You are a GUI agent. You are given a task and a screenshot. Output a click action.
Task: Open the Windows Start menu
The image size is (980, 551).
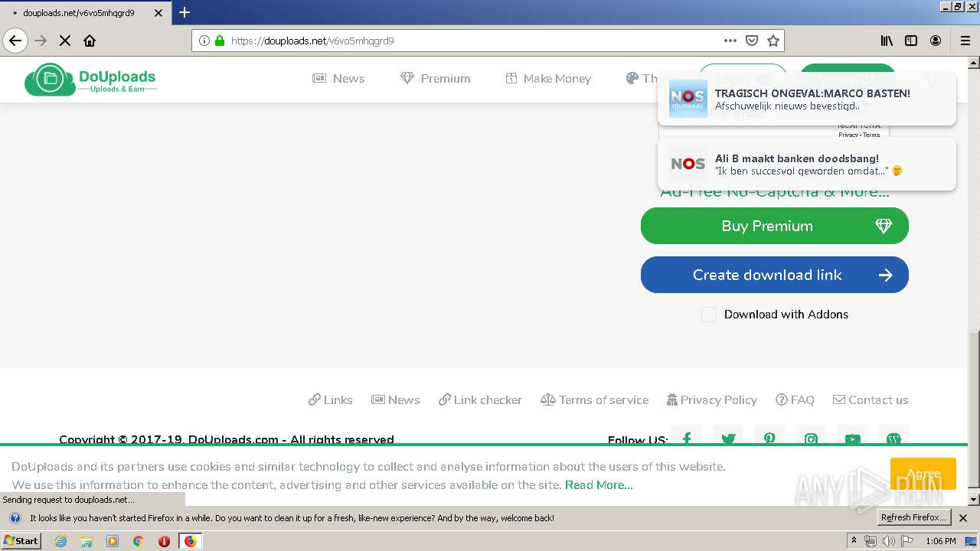(x=21, y=541)
